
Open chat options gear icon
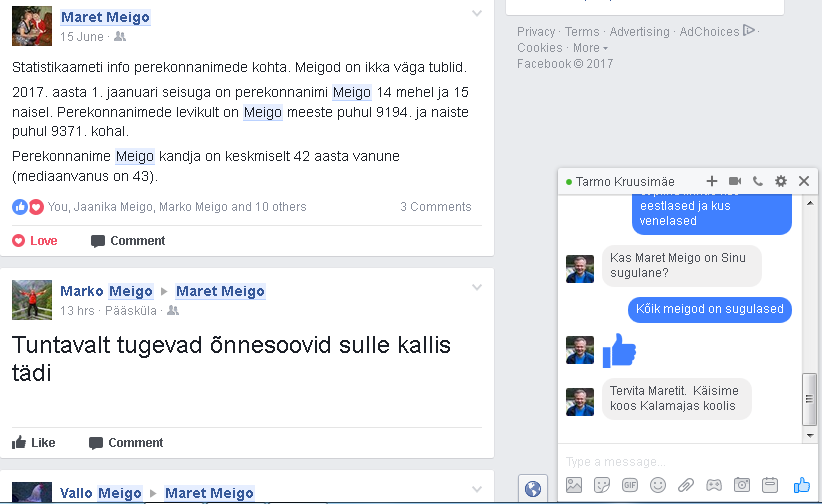click(781, 181)
